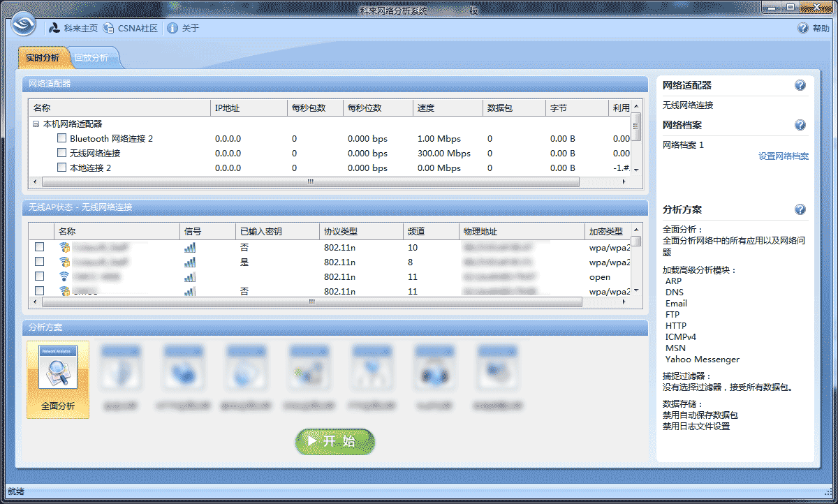
Task: Click the 是 key-entered cell
Action: (244, 262)
